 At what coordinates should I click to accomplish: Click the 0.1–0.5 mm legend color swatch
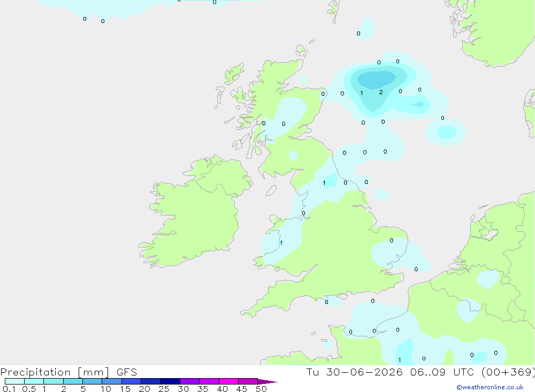point(14,381)
